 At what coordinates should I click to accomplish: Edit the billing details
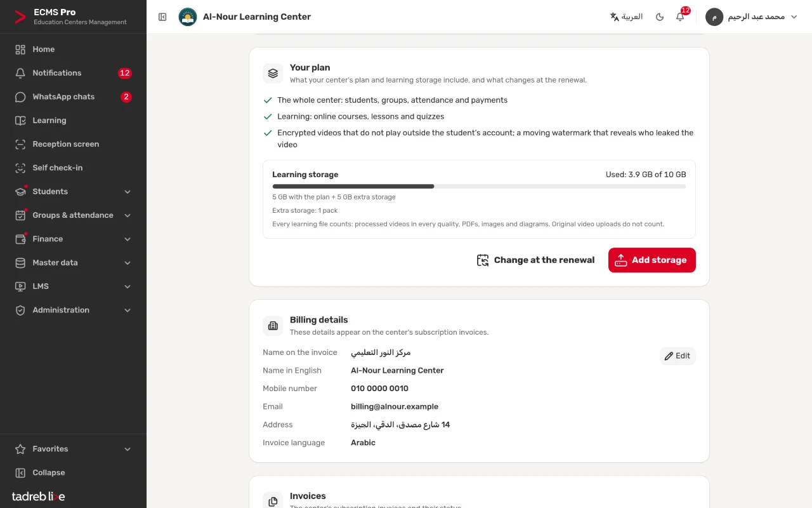click(678, 356)
